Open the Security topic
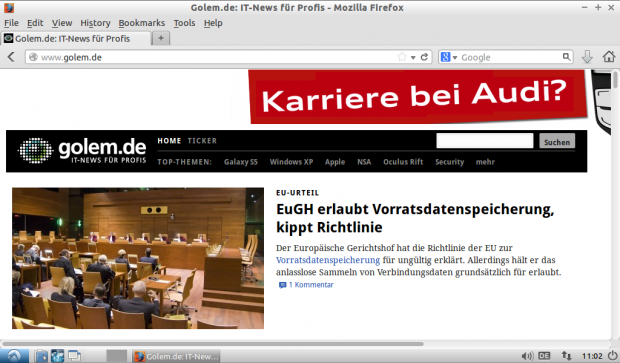The height and width of the screenshot is (363, 620). [450, 162]
